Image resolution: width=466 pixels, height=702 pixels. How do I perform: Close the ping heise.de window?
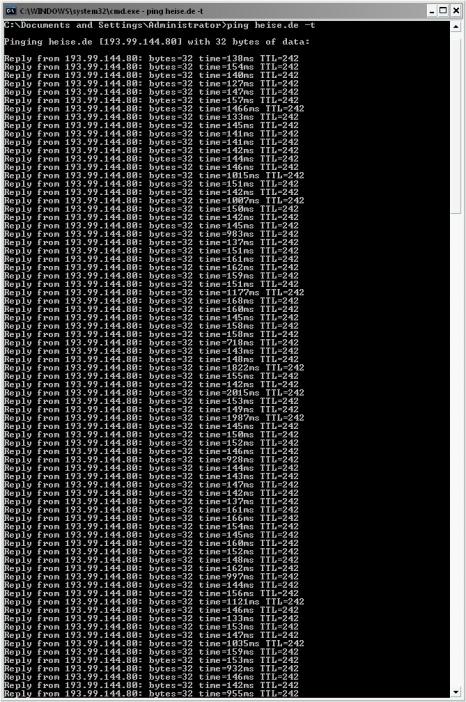pos(456,10)
